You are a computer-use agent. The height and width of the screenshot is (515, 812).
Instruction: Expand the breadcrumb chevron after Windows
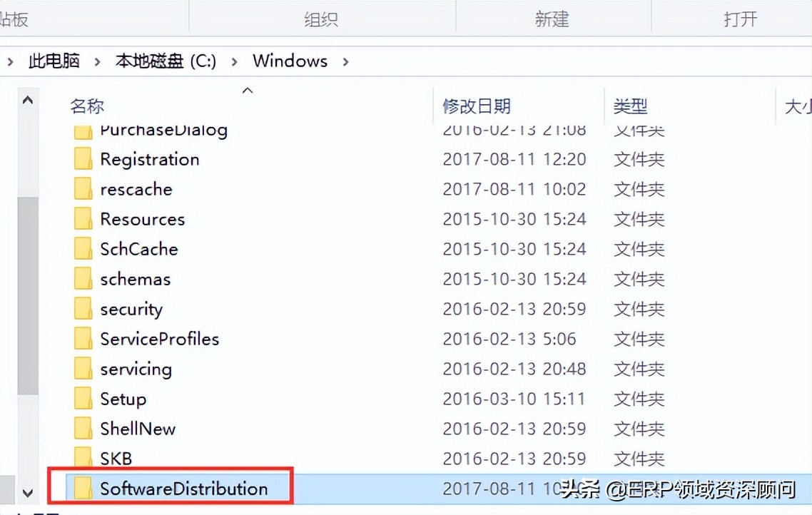point(345,61)
